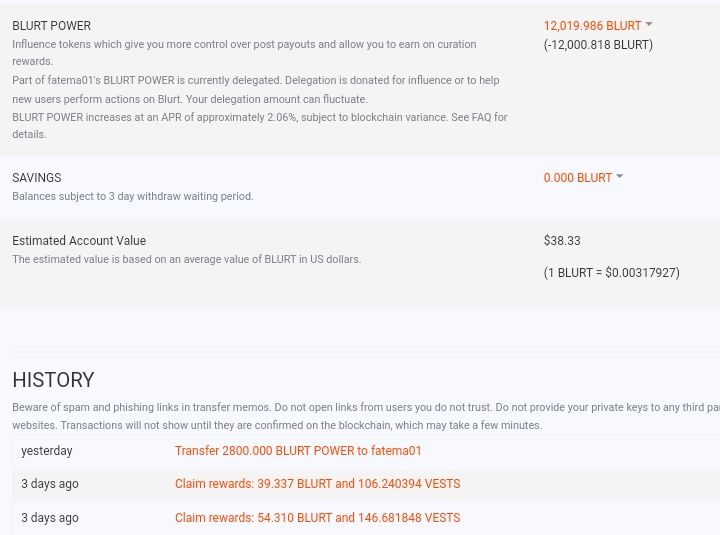
Task: Click timestamp of the 39.337 BLURT claim
Action: click(x=50, y=484)
